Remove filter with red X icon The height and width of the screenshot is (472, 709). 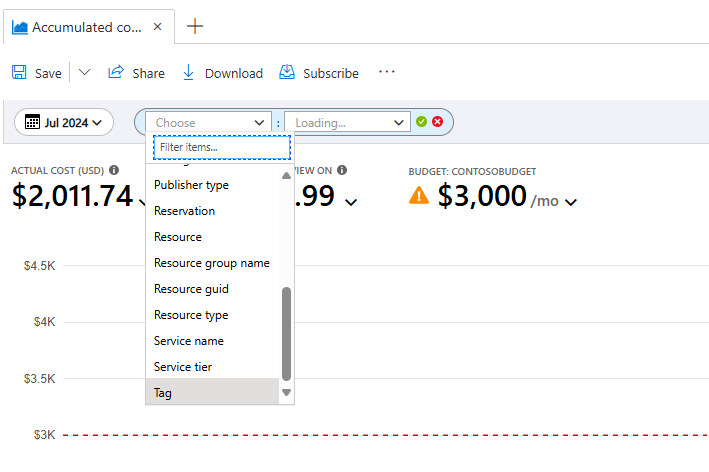438,122
